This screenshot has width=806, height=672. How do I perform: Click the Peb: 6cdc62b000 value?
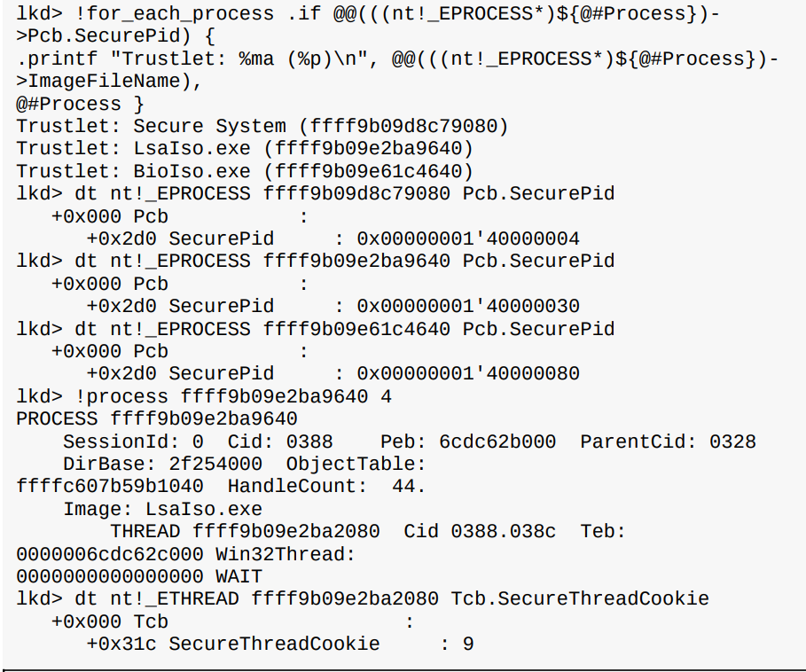pos(468,441)
